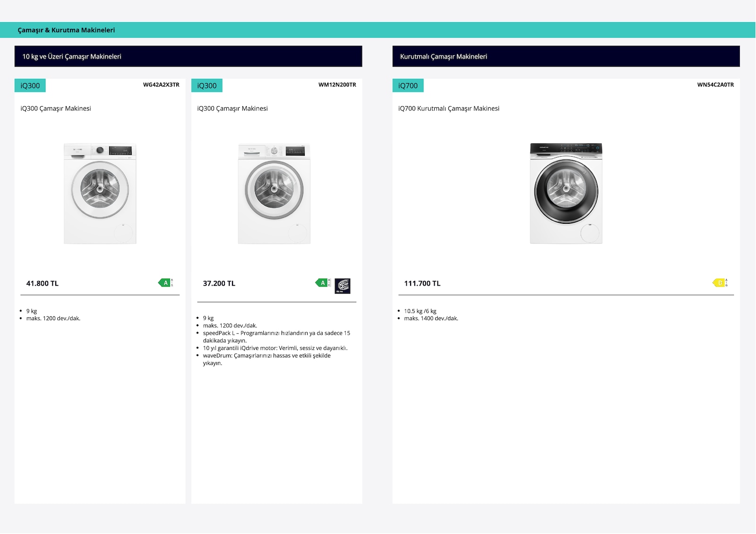The width and height of the screenshot is (756, 534).
Task: Click model code WN54C2A0TR
Action: tap(715, 85)
